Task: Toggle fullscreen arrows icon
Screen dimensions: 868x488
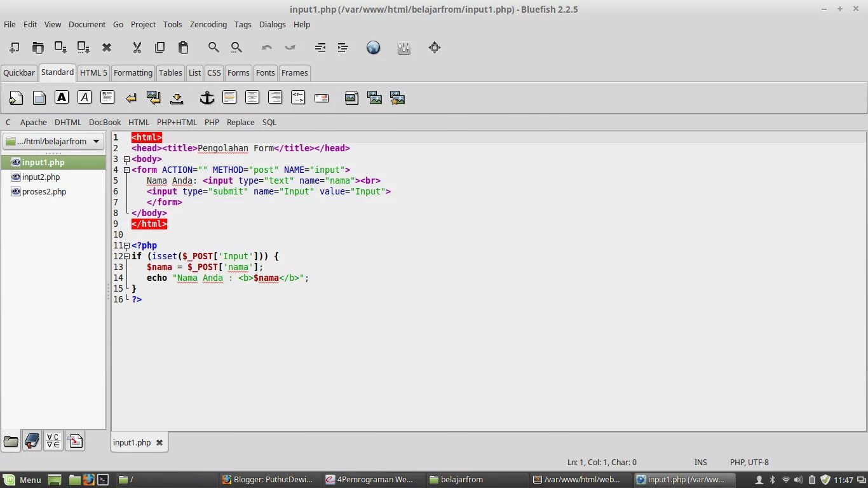Action: coord(435,48)
